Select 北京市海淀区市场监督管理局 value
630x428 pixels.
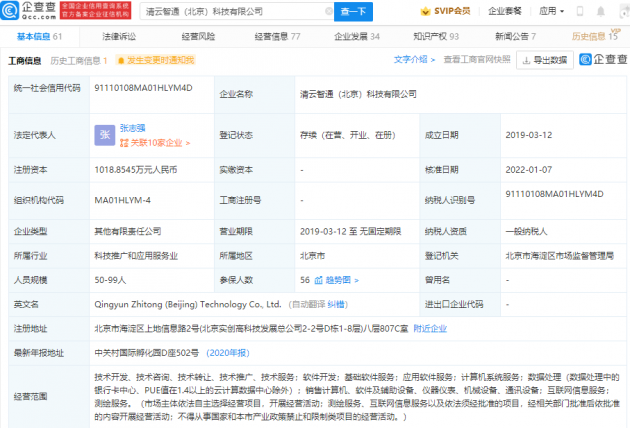pos(559,256)
